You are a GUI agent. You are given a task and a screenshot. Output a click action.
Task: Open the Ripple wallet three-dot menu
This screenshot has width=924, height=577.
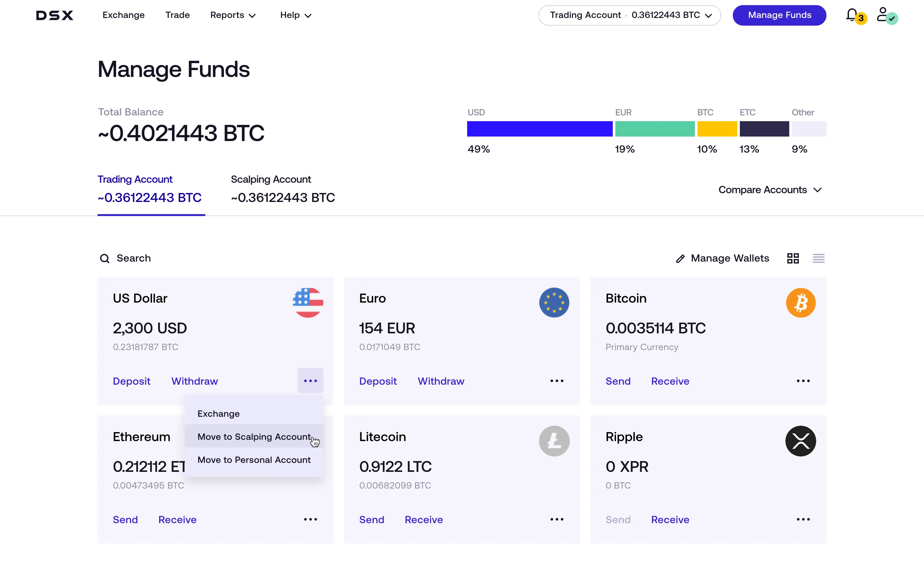pyautogui.click(x=803, y=519)
